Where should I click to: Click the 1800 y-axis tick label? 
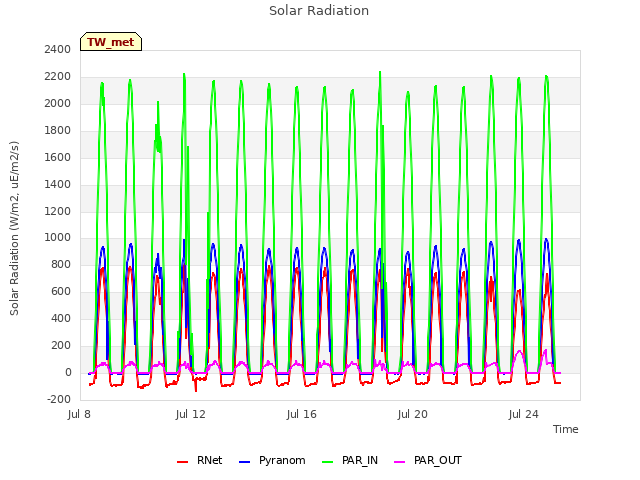tap(58, 130)
